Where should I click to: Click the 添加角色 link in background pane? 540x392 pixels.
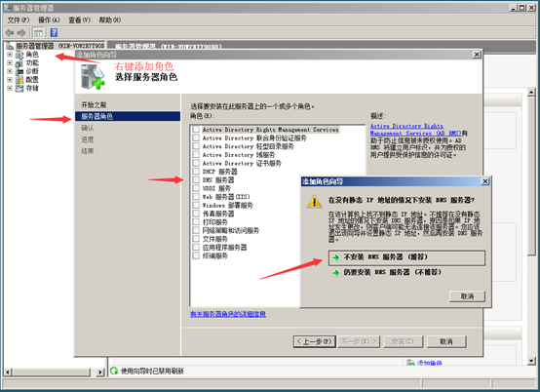(x=430, y=363)
